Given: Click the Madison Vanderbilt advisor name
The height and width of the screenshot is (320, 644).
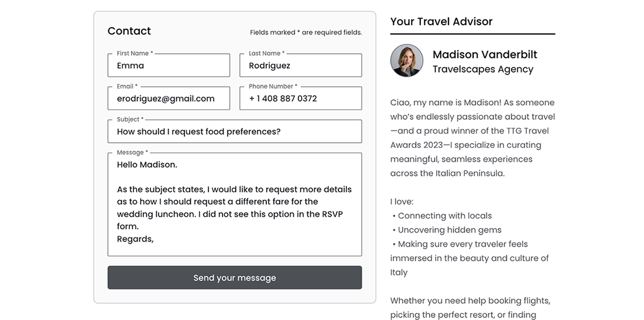Looking at the screenshot, I should coord(485,55).
